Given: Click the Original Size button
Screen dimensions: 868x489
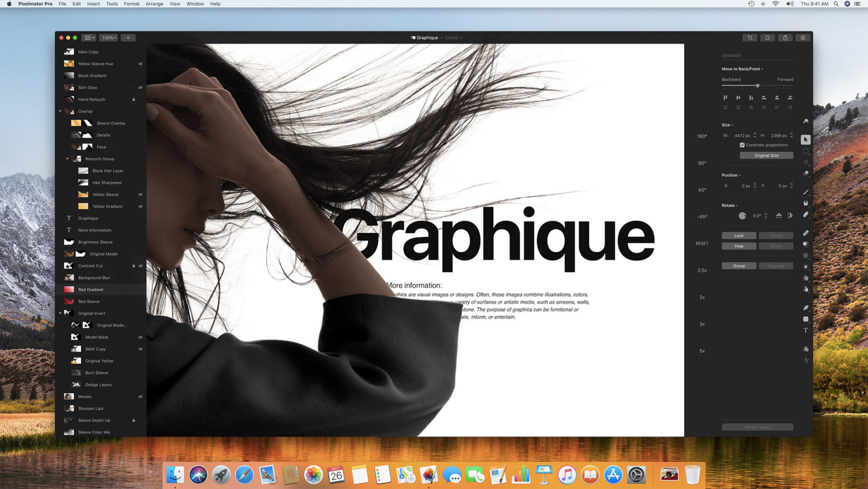Looking at the screenshot, I should point(766,156).
